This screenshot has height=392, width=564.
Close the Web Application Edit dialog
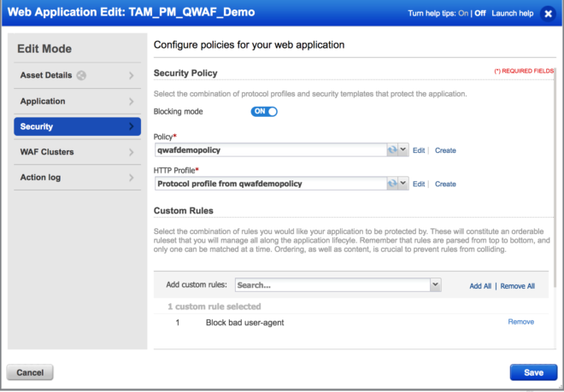pos(548,14)
